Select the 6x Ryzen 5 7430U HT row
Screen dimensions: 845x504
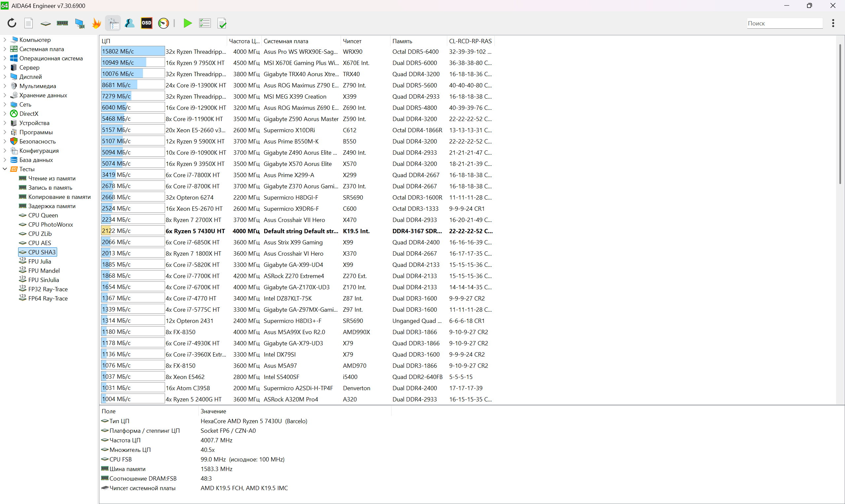297,231
